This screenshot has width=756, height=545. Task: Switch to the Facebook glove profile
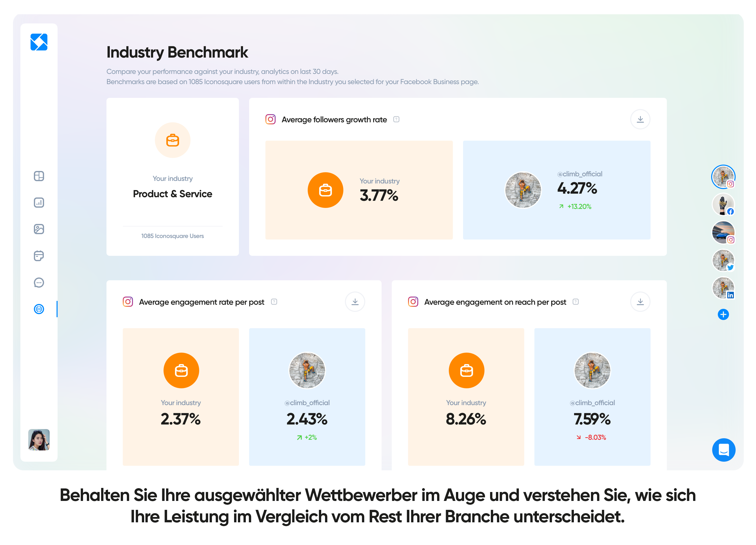coord(723,205)
